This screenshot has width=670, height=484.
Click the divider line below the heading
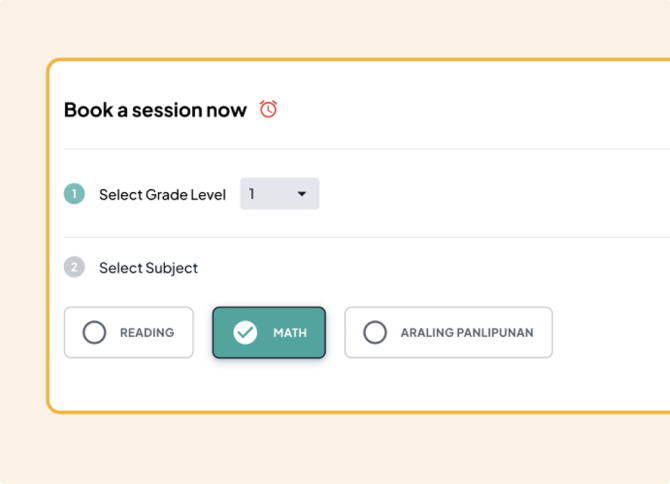pyautogui.click(x=360, y=149)
